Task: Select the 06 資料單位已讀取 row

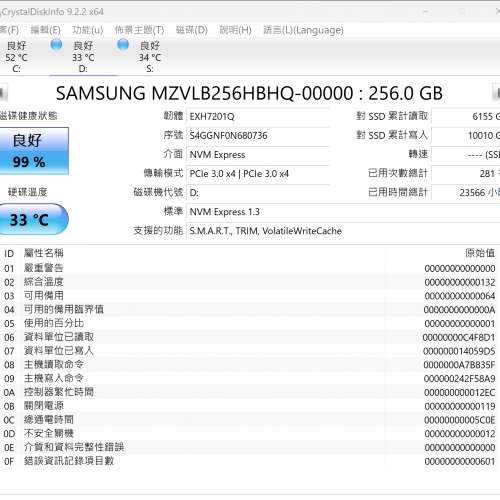Action: point(249,337)
